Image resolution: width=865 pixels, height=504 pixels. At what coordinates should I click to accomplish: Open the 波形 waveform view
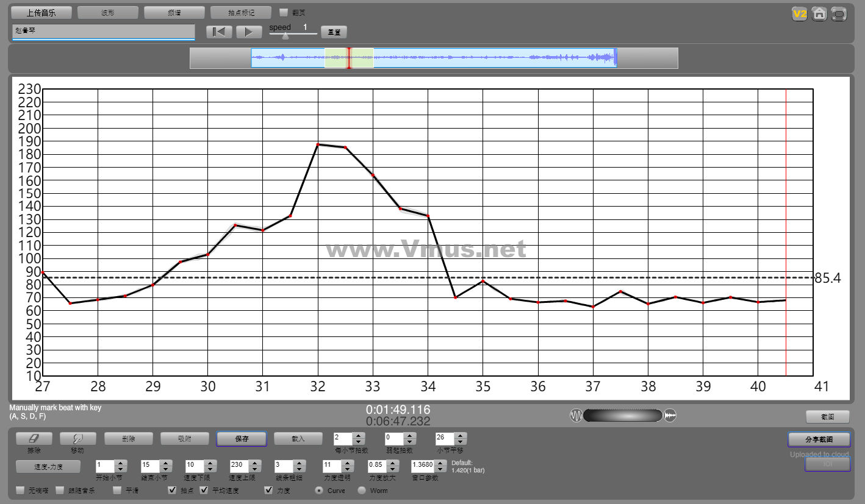(108, 13)
